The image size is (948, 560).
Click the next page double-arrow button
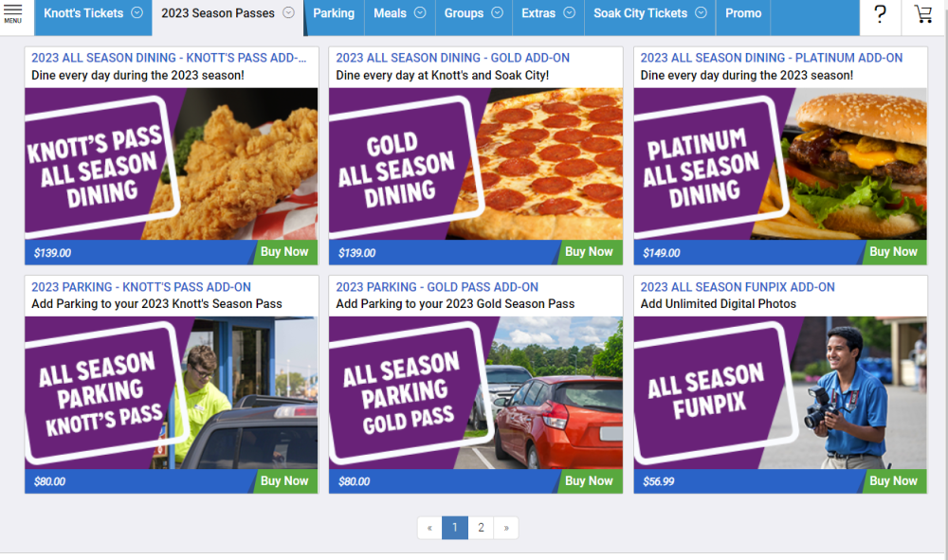506,528
